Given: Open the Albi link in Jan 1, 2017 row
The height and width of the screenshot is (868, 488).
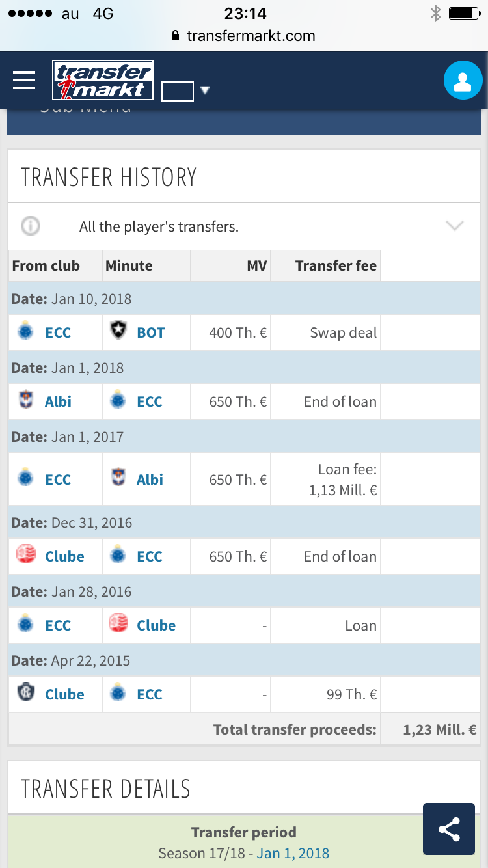Looking at the screenshot, I should (x=150, y=480).
